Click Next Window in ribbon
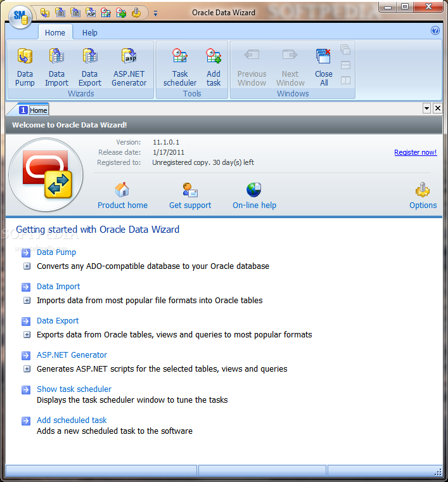Viewport: 448px width, 482px height. (290, 67)
